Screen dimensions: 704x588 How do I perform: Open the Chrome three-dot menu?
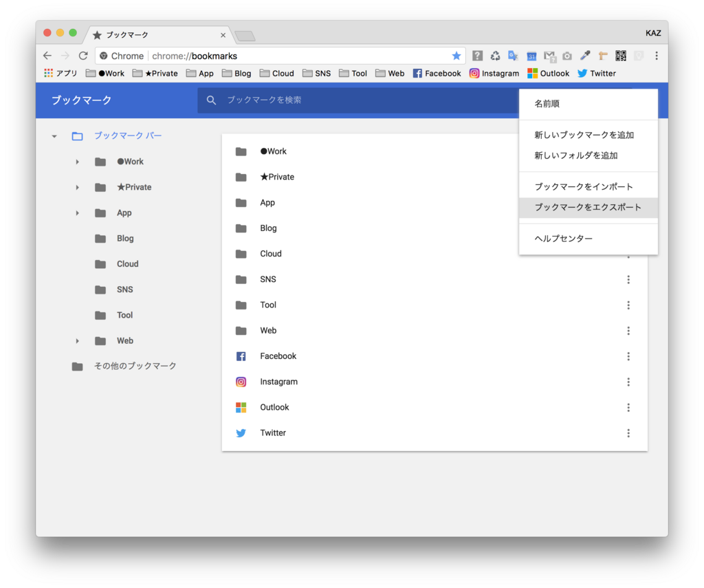click(657, 56)
